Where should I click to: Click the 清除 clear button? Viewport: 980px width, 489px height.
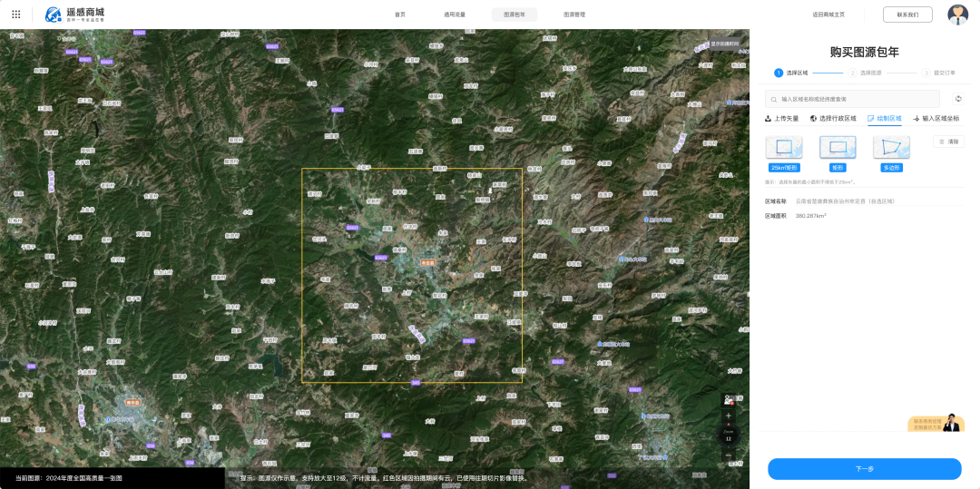pos(949,142)
